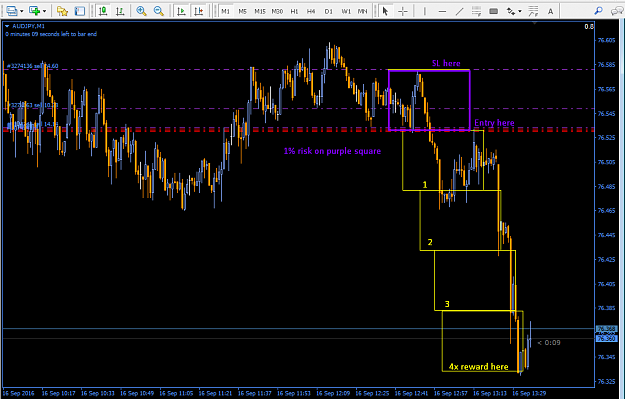Open the search magnifier icon

pyautogui.click(x=598, y=11)
